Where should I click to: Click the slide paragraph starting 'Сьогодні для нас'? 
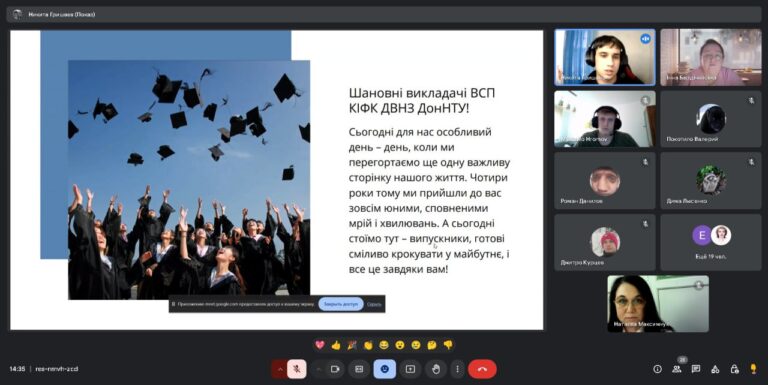tap(430, 200)
